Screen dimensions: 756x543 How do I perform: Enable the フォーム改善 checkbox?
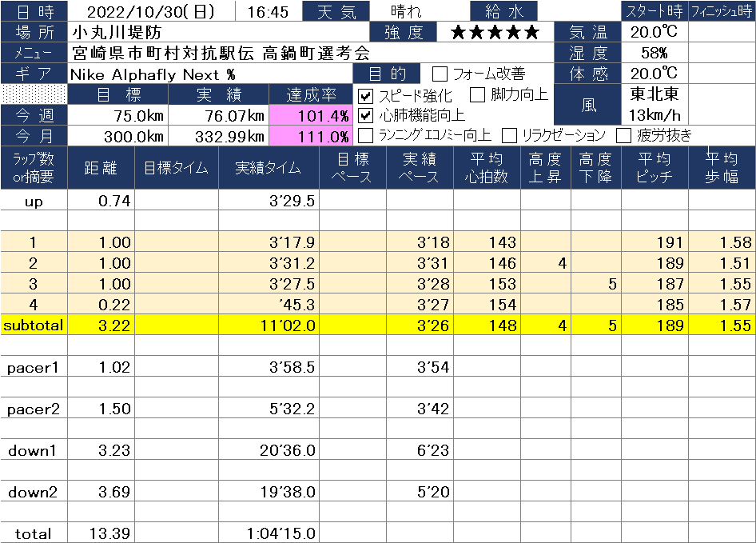(x=440, y=74)
